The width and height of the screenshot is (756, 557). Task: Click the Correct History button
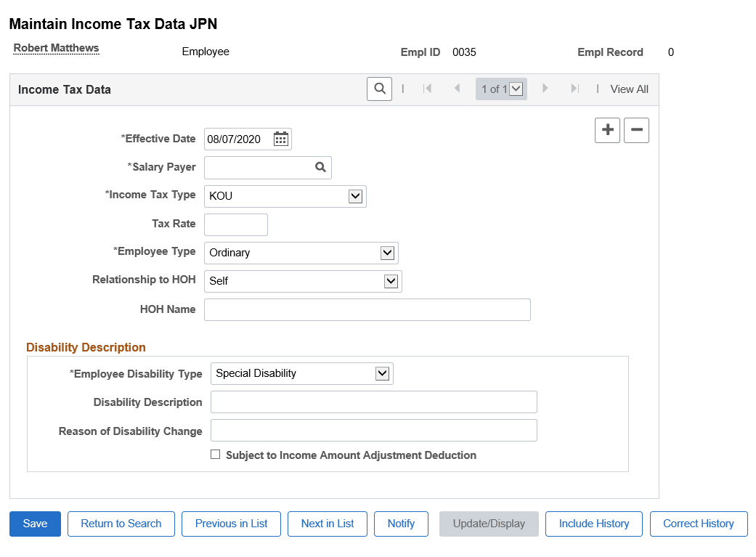(x=699, y=524)
